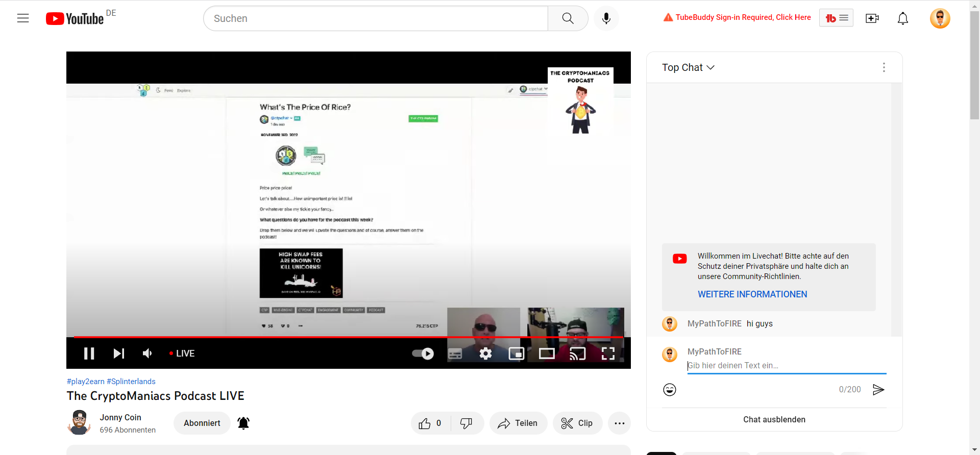Screen dimensions: 980x455
Task: Cast the video to a TV
Action: point(578,353)
